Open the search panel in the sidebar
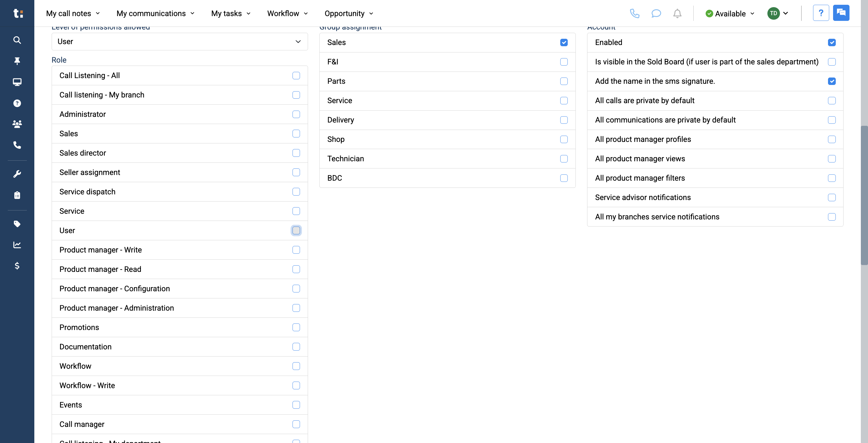 point(17,40)
